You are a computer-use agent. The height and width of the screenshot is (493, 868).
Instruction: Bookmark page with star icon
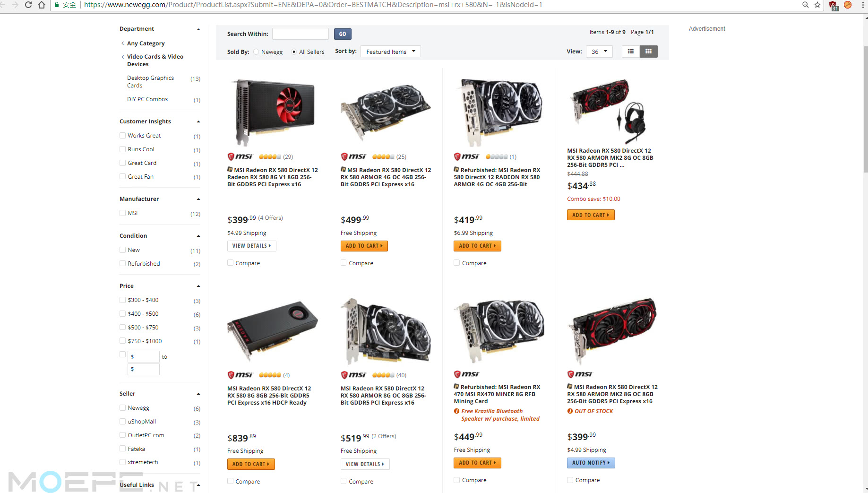click(x=817, y=5)
